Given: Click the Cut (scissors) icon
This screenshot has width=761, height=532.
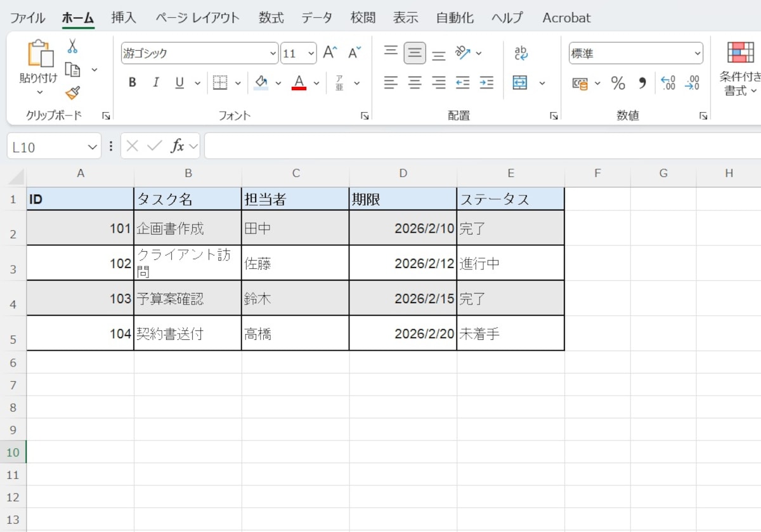Looking at the screenshot, I should tap(72, 46).
